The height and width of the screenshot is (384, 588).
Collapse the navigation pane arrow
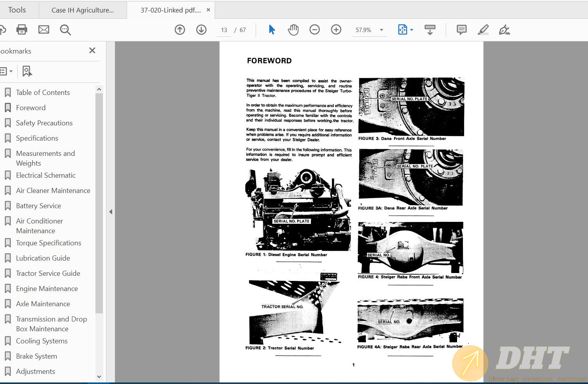coord(111,212)
